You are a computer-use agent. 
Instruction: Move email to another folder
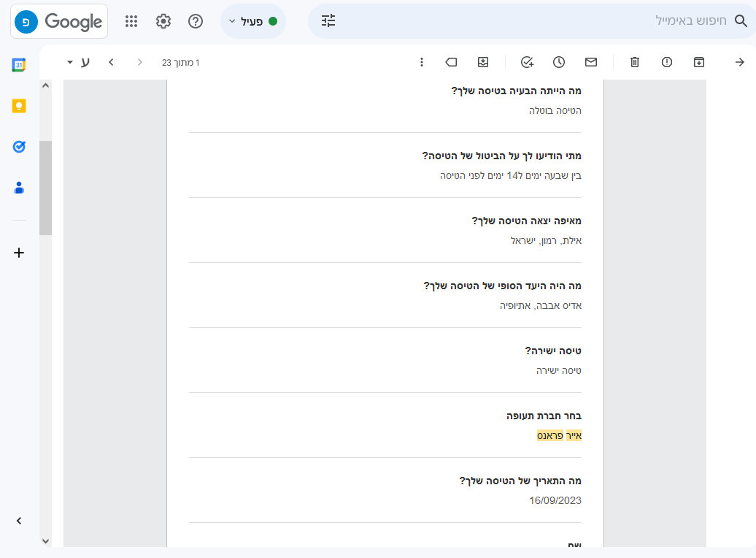point(483,62)
